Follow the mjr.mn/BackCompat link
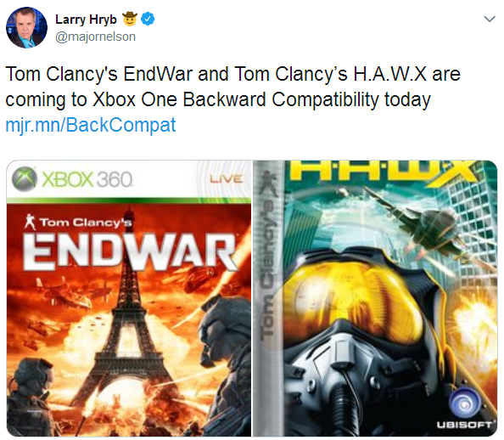The width and height of the screenshot is (504, 440). click(91, 125)
